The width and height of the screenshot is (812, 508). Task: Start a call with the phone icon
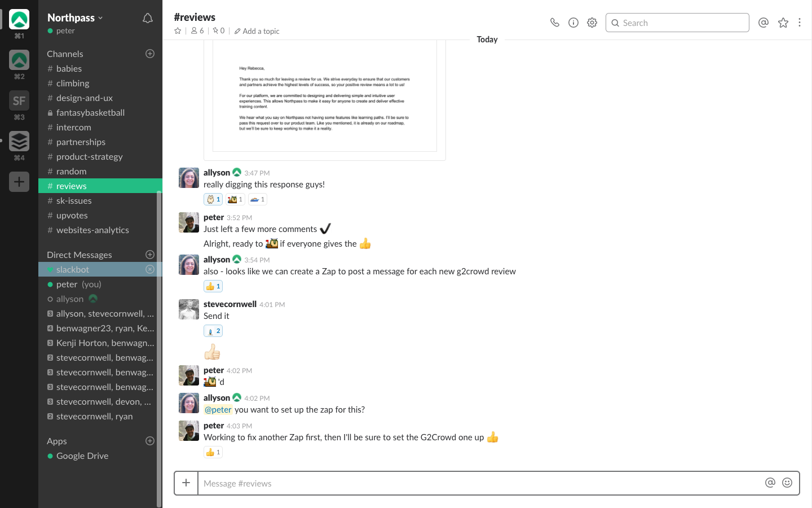coord(555,23)
